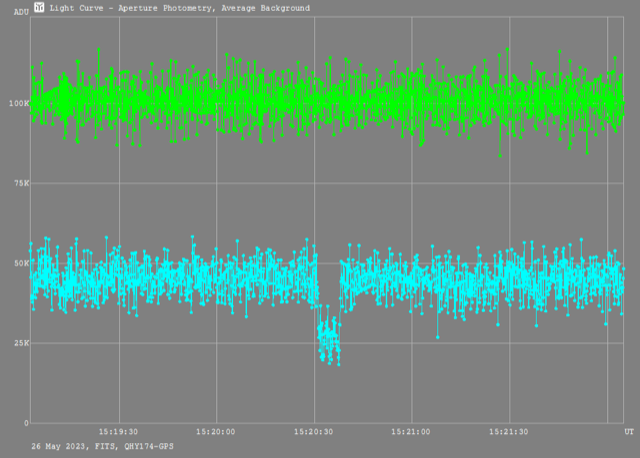Click the '26 May 2023, FITS, QHY174-GPS' footer text
The width and height of the screenshot is (640, 458).
[x=102, y=447]
